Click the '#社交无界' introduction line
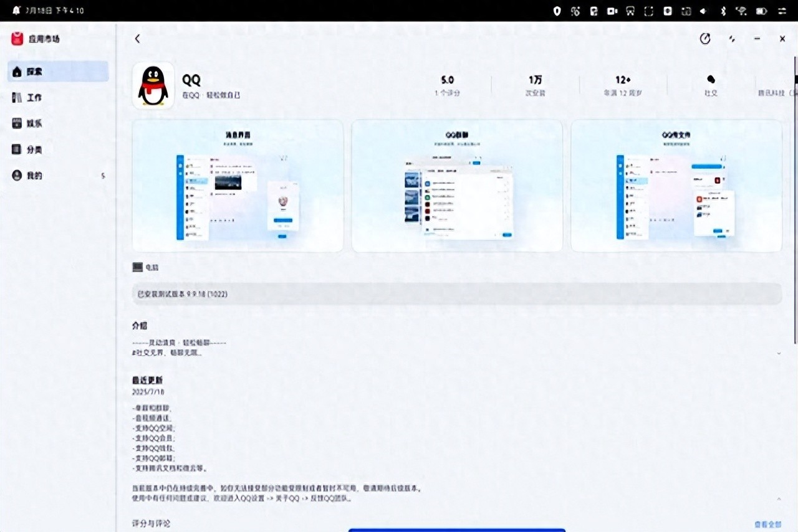 pyautogui.click(x=167, y=353)
